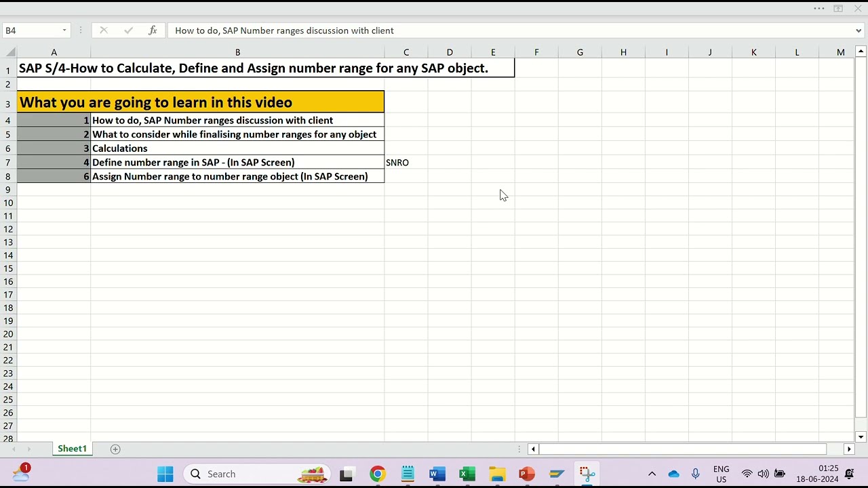Select column M header
Image resolution: width=868 pixels, height=488 pixels.
click(840, 52)
